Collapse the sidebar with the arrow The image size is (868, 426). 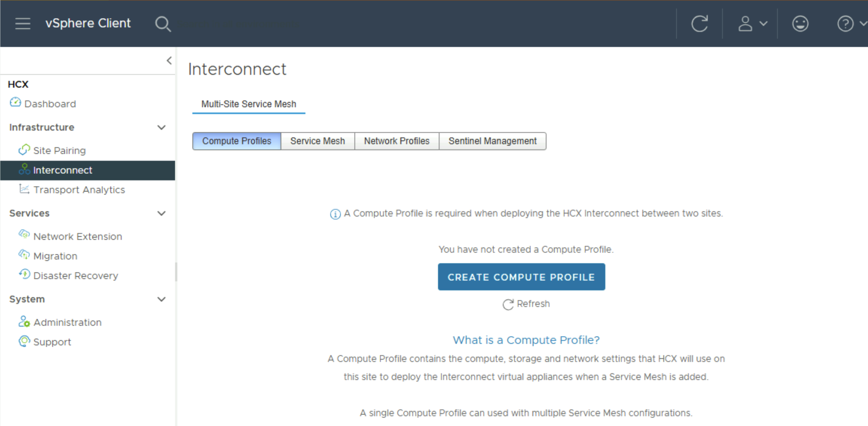click(169, 61)
